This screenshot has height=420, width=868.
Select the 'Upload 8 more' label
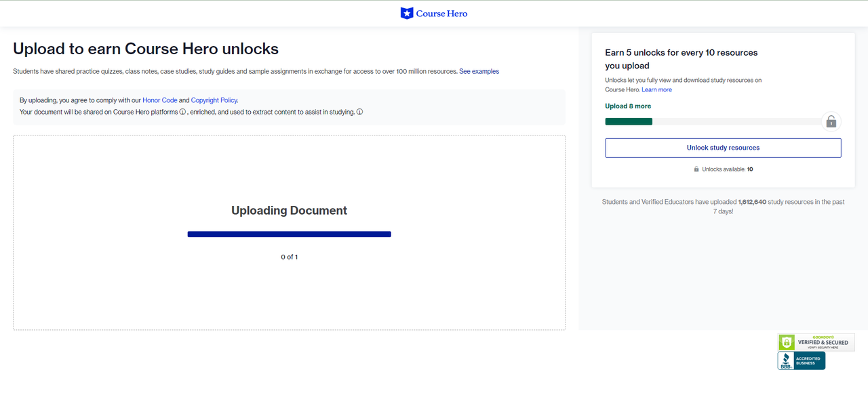(x=628, y=106)
